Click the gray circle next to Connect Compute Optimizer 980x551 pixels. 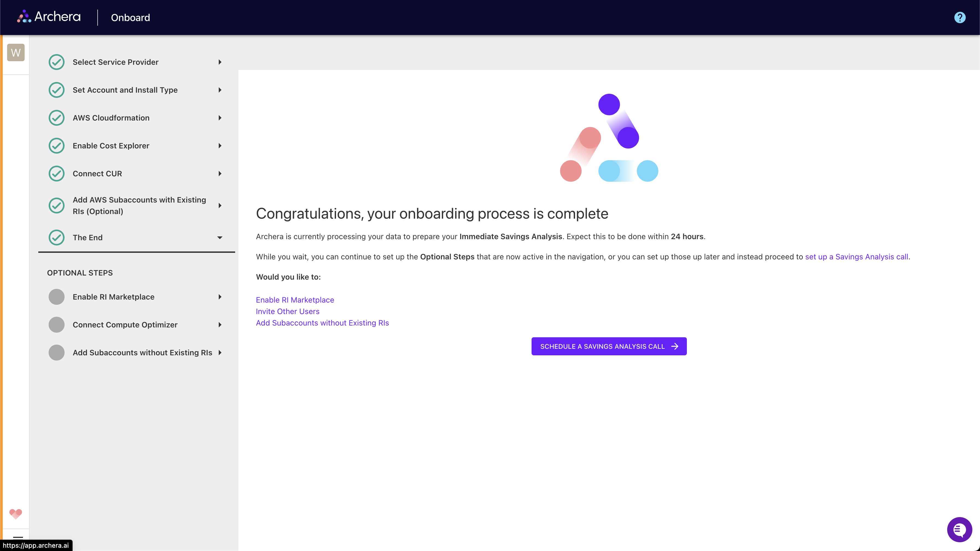pos(56,325)
